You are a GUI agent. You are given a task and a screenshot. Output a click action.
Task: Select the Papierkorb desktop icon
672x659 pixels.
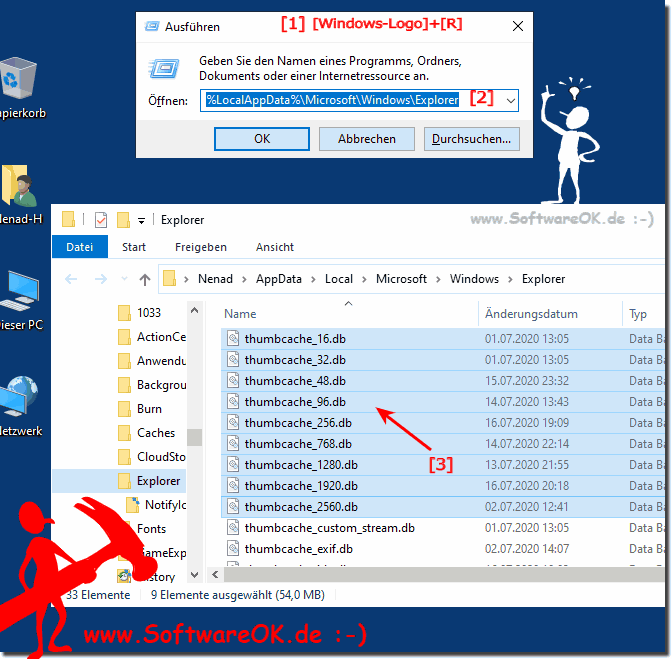pos(19,88)
